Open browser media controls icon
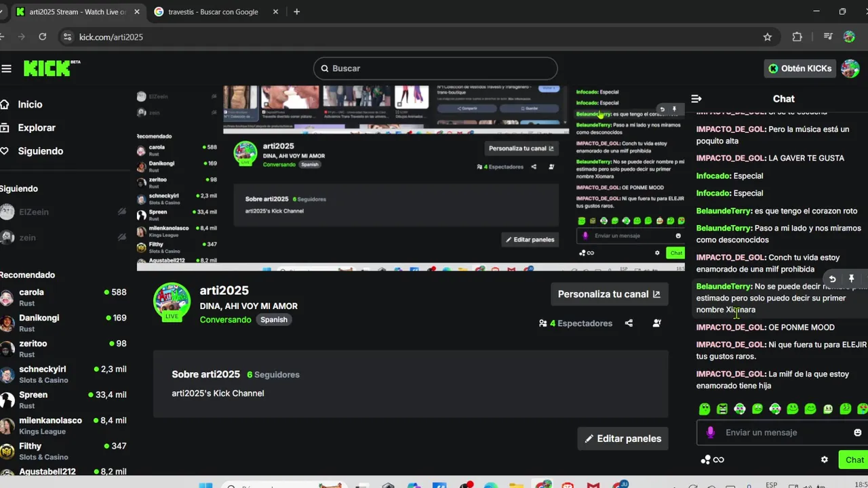The height and width of the screenshot is (488, 868). point(828,37)
